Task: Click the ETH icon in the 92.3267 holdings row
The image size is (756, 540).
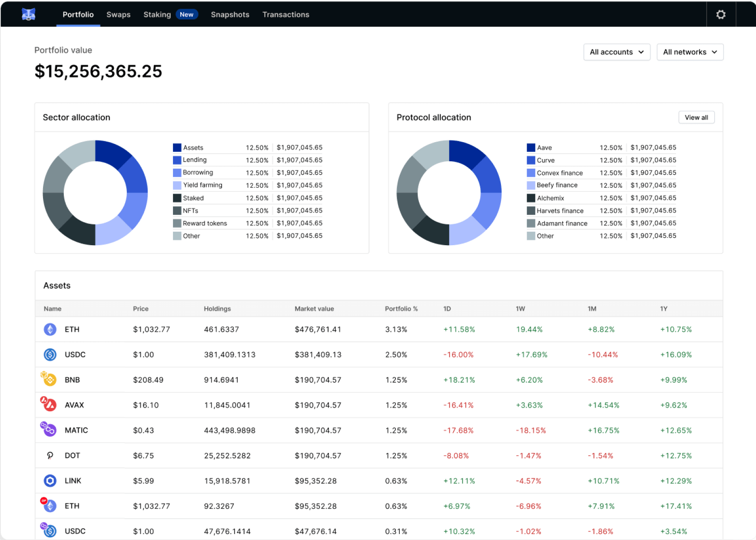Action: click(x=49, y=505)
